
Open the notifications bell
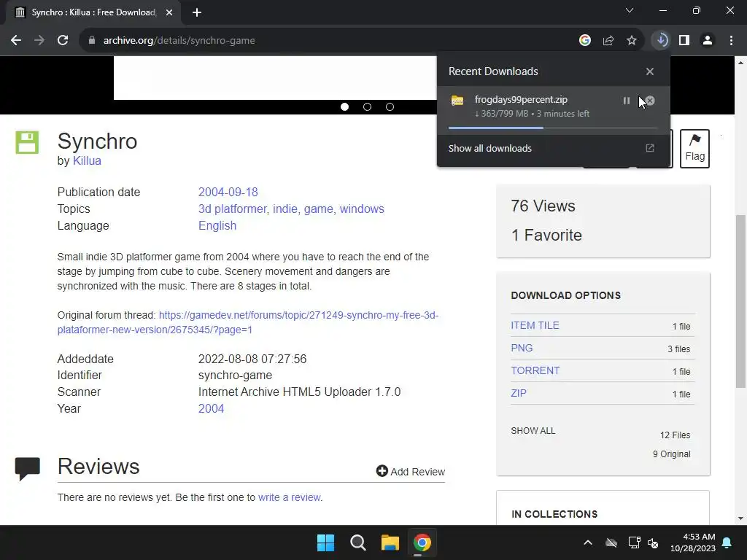coord(727,542)
